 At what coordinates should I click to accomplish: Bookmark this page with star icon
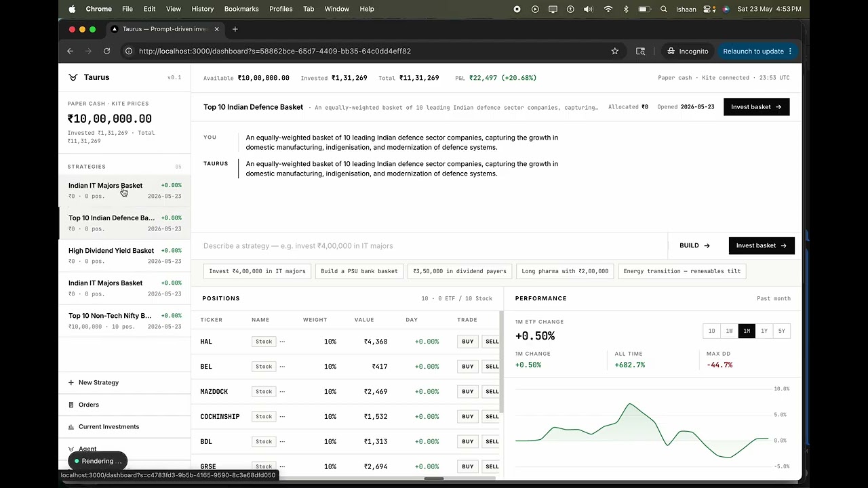coord(615,51)
